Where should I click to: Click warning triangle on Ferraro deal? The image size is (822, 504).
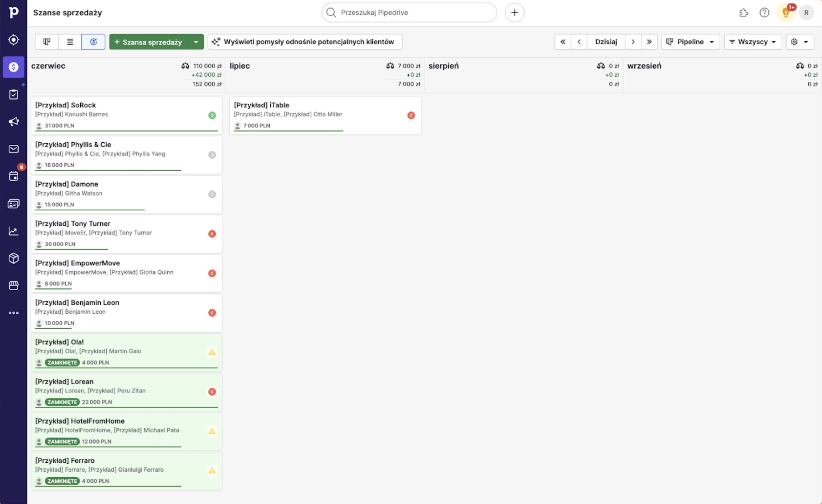[x=212, y=470]
